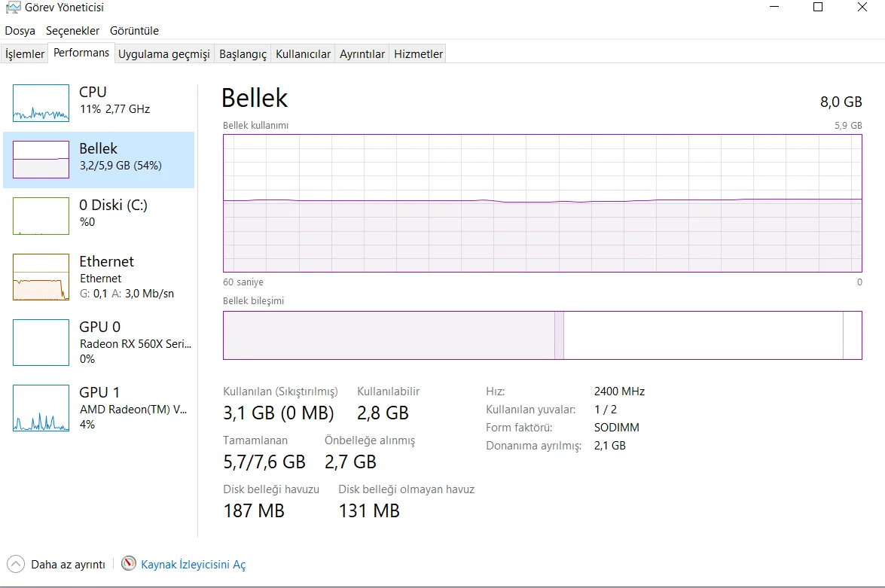Open the Görüntüle menu
885x588 pixels.
tap(134, 31)
